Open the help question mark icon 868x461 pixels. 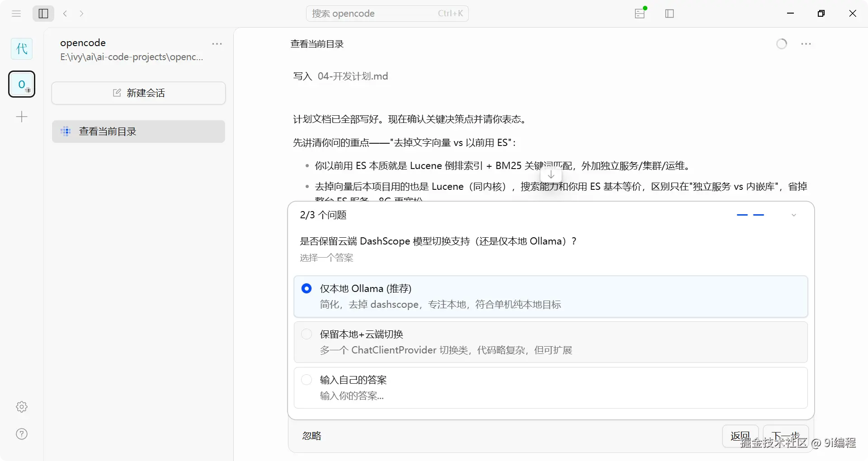coord(22,434)
